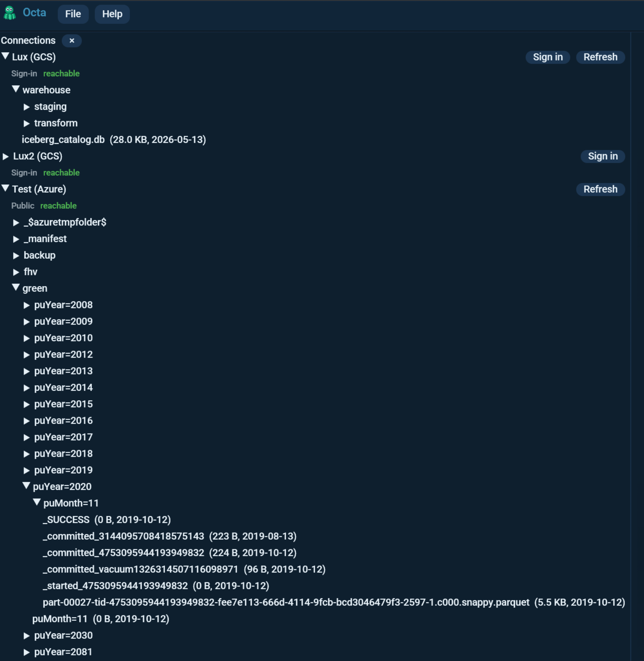Select the _started_4753095944193949832 file
The height and width of the screenshot is (661, 644).
(x=156, y=586)
